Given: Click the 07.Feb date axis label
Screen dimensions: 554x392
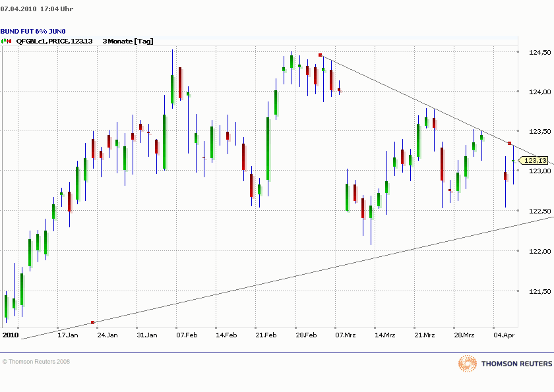Looking at the screenshot, I should pyautogui.click(x=187, y=335).
